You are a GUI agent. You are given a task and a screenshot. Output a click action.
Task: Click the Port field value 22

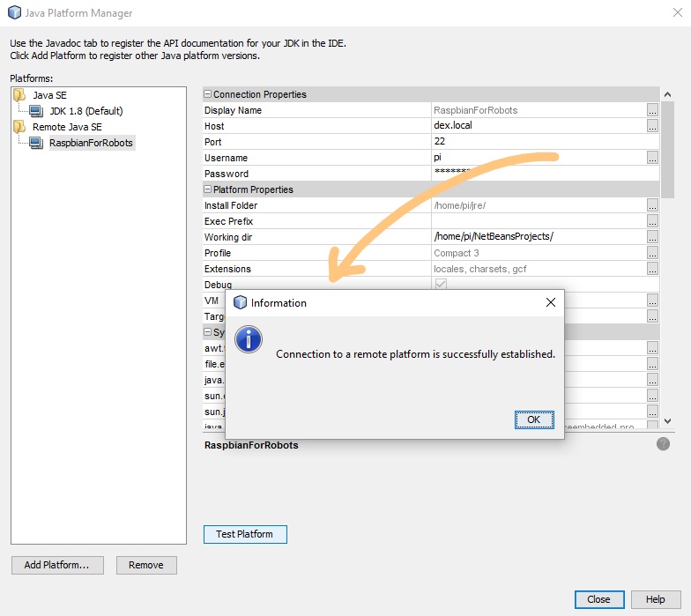pos(545,141)
